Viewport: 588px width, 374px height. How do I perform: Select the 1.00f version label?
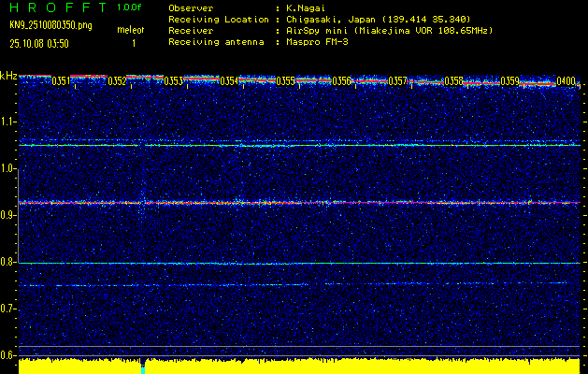130,7
